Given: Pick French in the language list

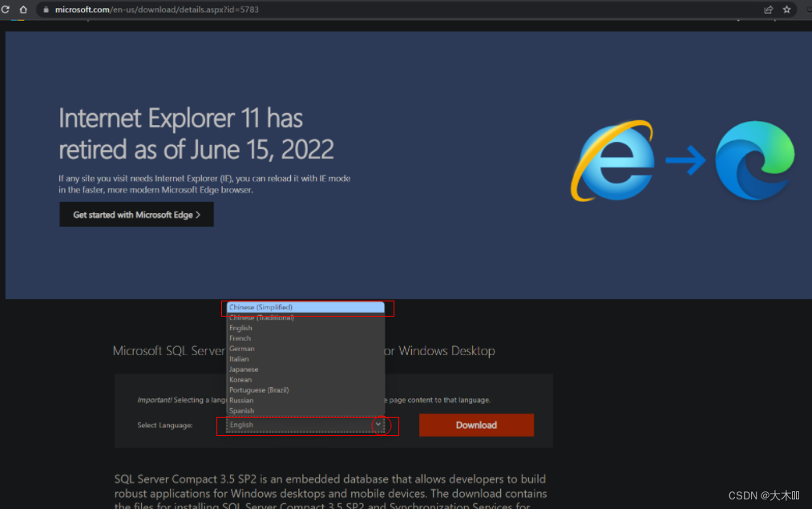Looking at the screenshot, I should [305, 338].
